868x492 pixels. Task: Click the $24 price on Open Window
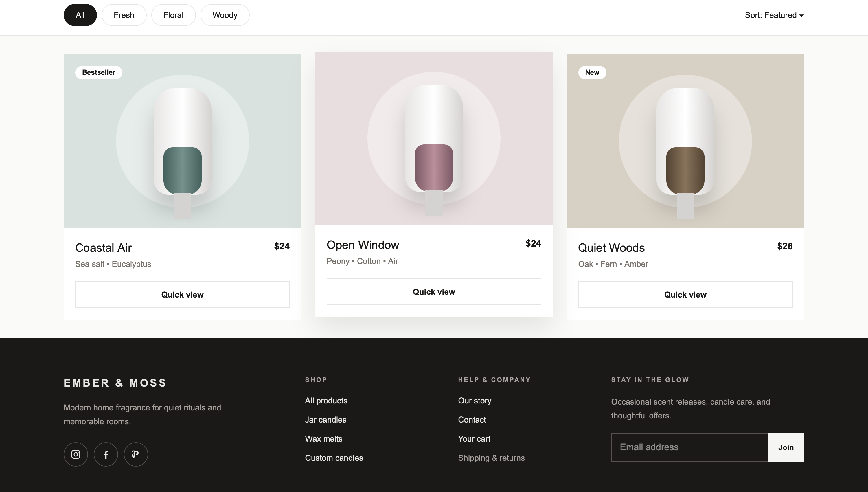[533, 244]
